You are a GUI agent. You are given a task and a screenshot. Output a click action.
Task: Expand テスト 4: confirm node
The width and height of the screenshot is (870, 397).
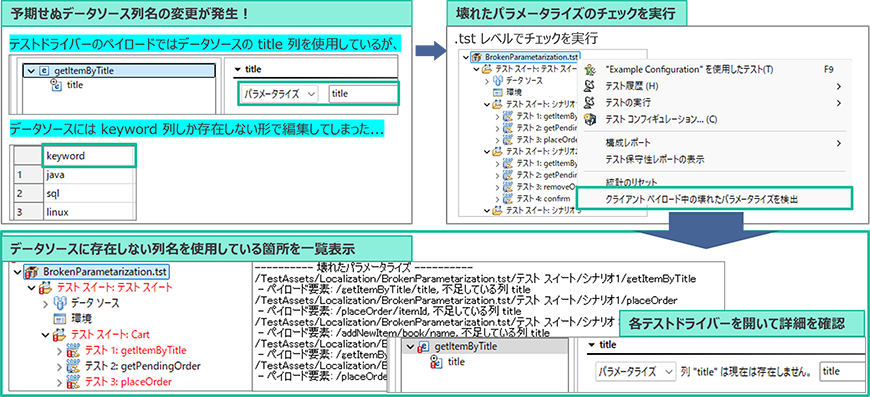(497, 198)
